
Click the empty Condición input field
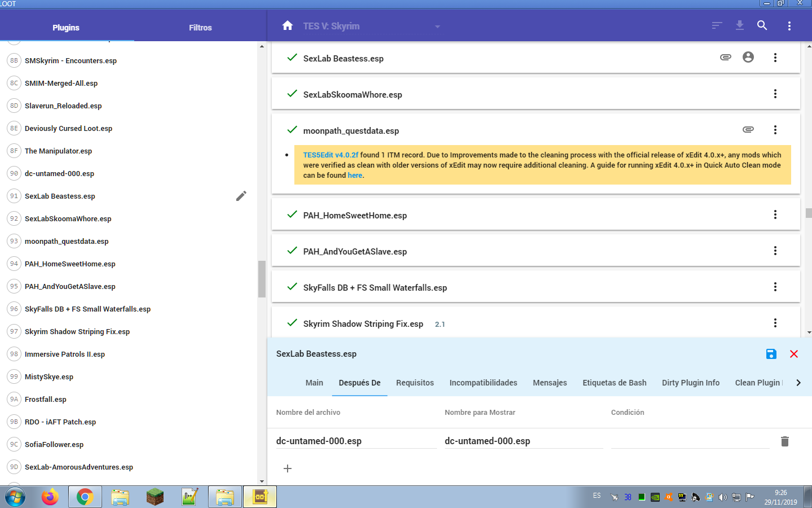[690, 441]
